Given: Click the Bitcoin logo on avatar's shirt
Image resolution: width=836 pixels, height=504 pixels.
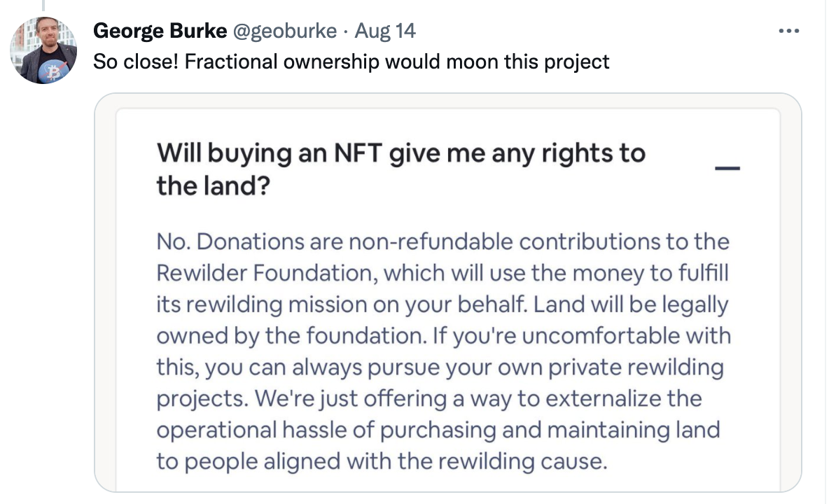Looking at the screenshot, I should pos(51,71).
